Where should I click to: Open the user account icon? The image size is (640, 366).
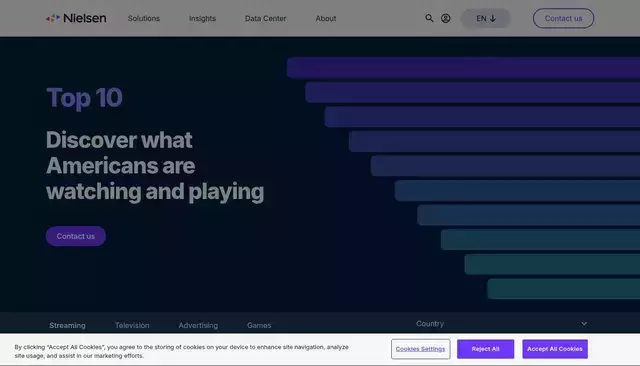pos(446,18)
